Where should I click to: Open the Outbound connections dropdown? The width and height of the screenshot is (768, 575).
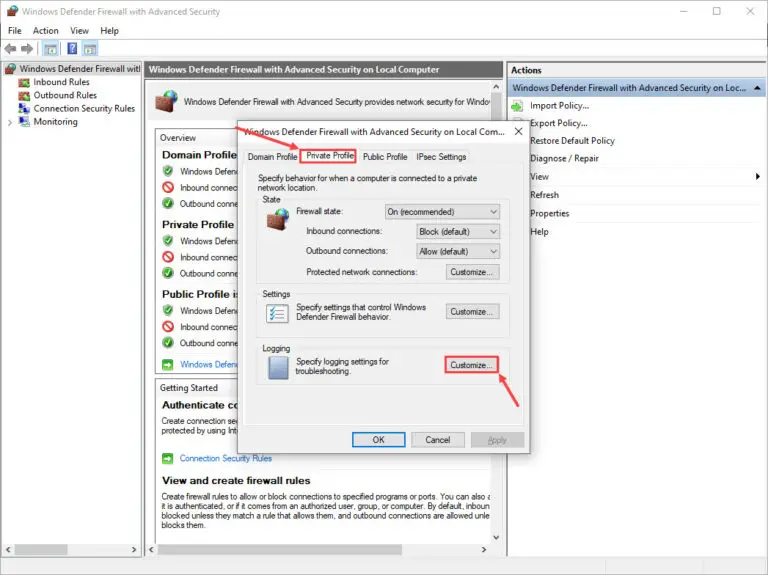(x=458, y=252)
